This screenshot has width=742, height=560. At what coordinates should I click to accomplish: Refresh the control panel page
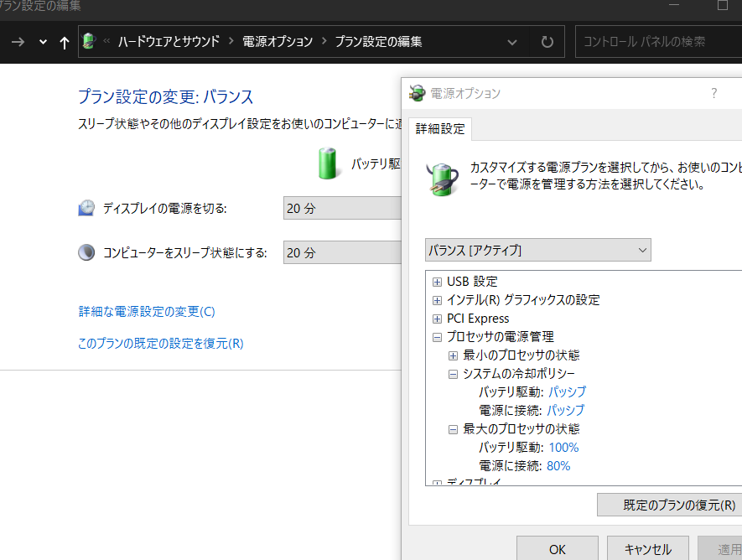click(547, 42)
